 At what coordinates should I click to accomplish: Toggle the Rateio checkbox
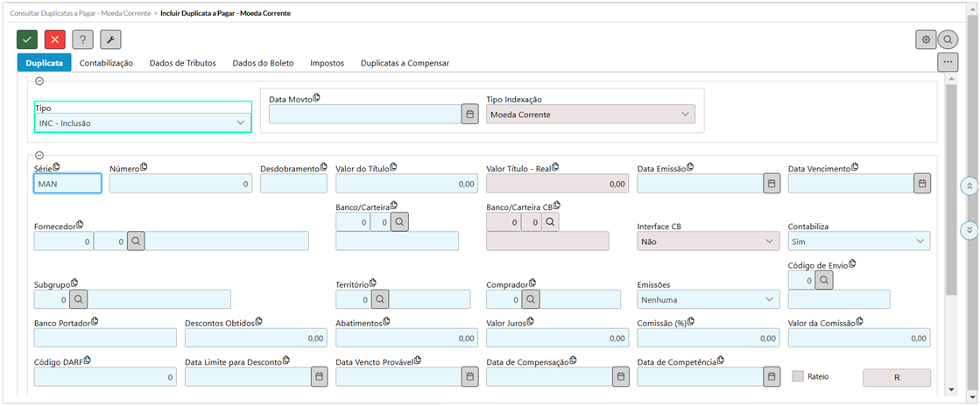(797, 376)
